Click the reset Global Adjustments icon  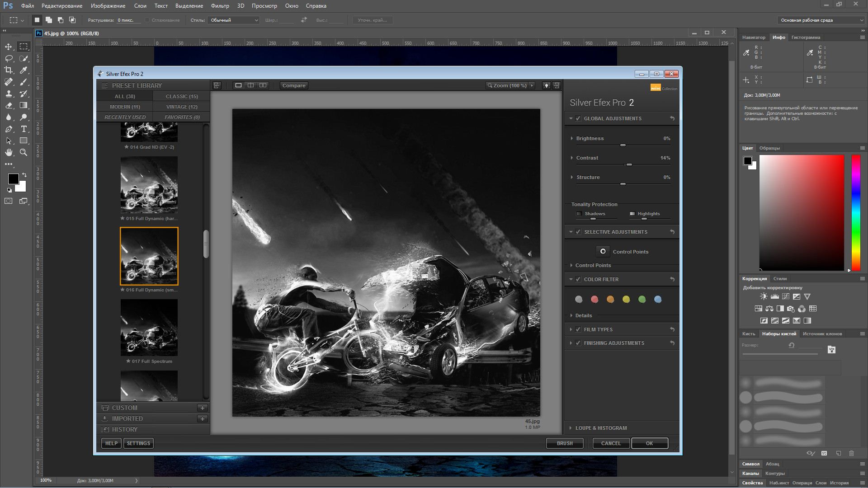pos(672,118)
